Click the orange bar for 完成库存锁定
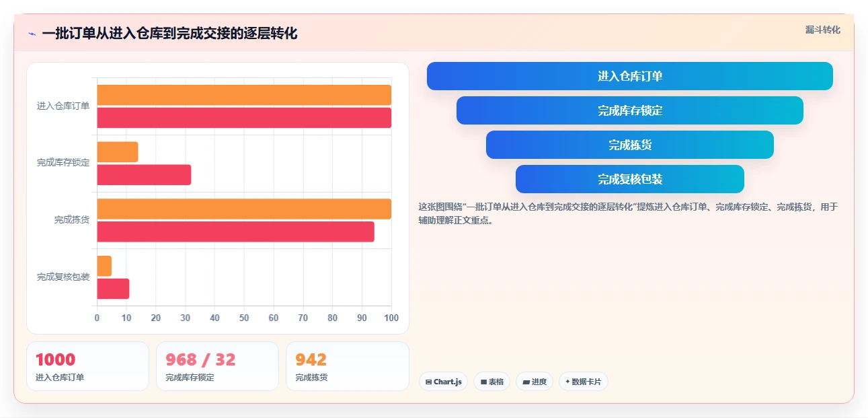This screenshot has height=418, width=868. pos(118,152)
